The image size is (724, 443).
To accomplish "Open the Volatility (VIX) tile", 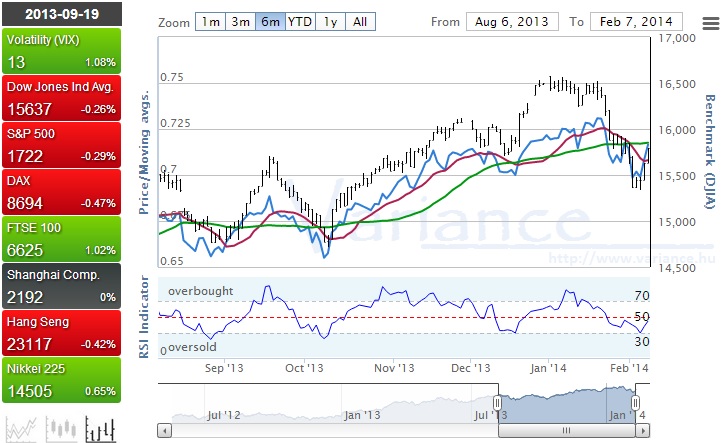I will tap(61, 51).
